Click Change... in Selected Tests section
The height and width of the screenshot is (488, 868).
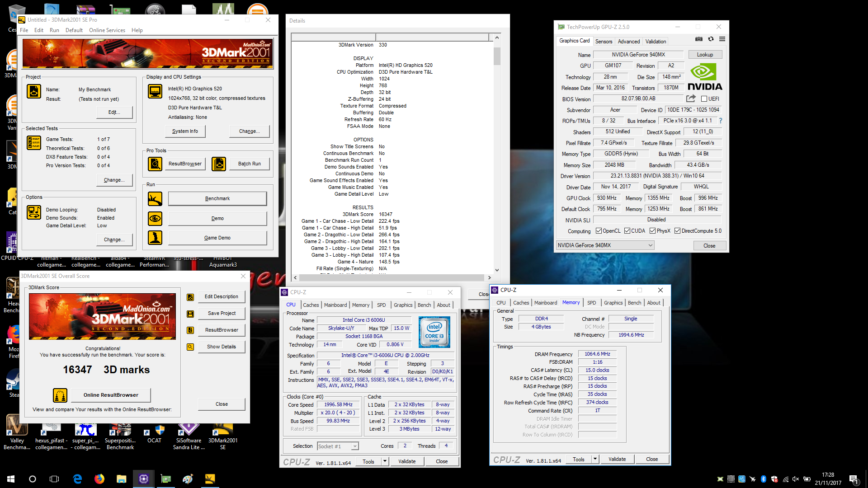click(114, 180)
